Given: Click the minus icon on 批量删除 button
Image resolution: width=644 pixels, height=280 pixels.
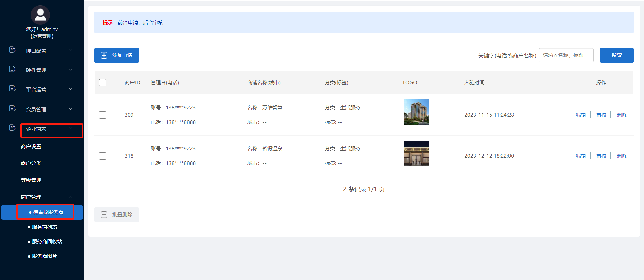Looking at the screenshot, I should 104,215.
